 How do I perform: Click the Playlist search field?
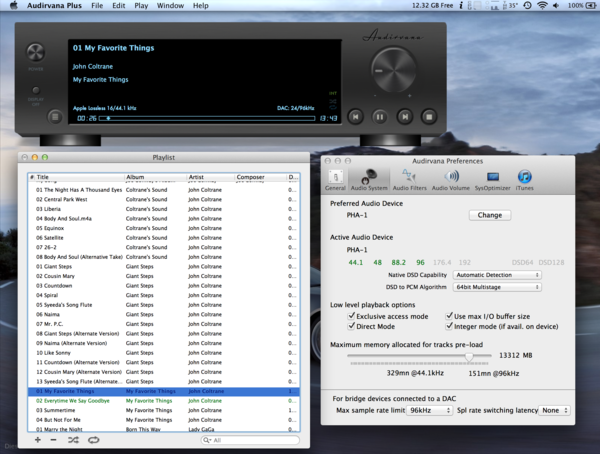250,440
